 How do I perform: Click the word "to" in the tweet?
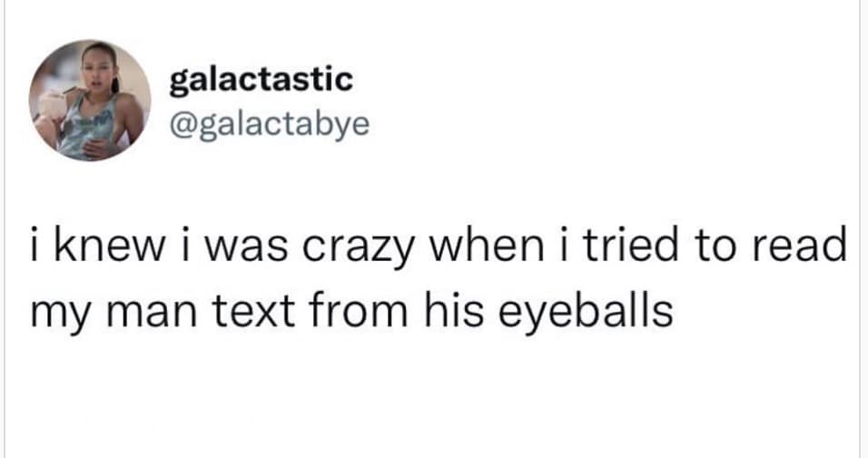(718, 249)
